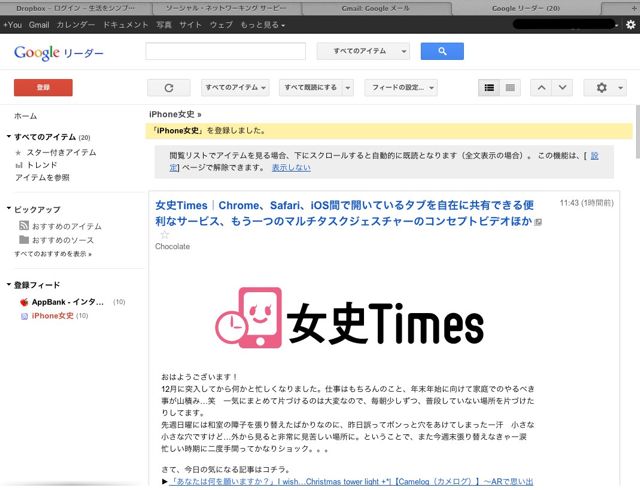Collapse 登録フィード section triangle
The image size is (640, 490).
click(9, 284)
